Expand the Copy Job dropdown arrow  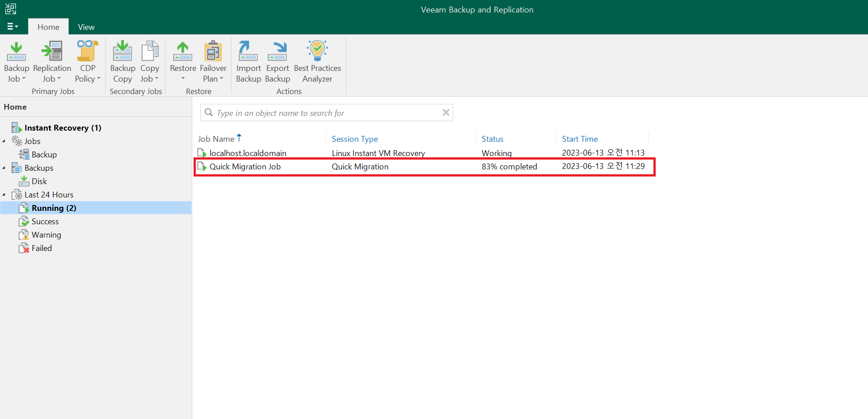pyautogui.click(x=157, y=78)
